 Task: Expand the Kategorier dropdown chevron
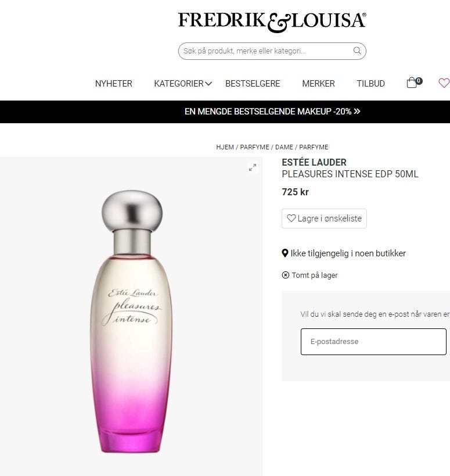click(208, 84)
